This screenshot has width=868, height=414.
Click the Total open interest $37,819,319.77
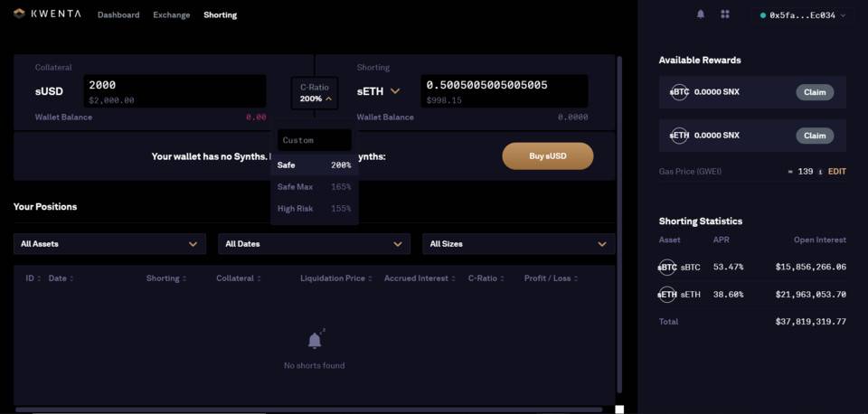click(x=811, y=322)
